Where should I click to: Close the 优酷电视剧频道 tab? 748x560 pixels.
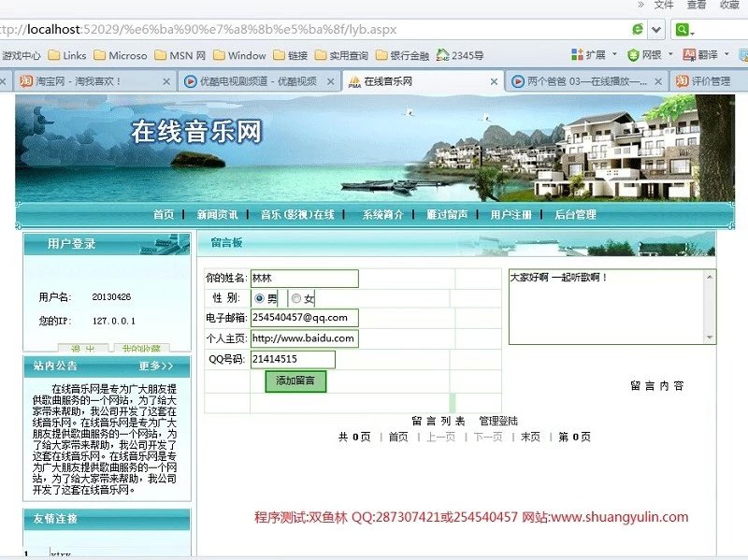point(330,82)
